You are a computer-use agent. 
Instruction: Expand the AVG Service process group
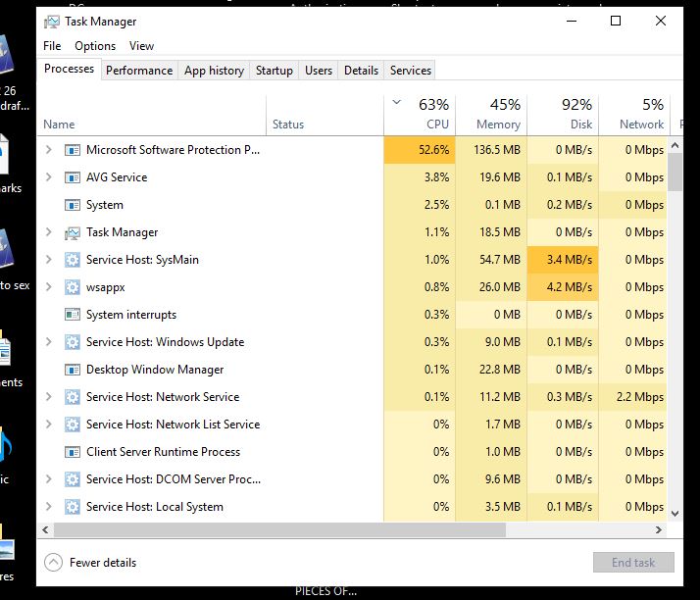click(49, 177)
